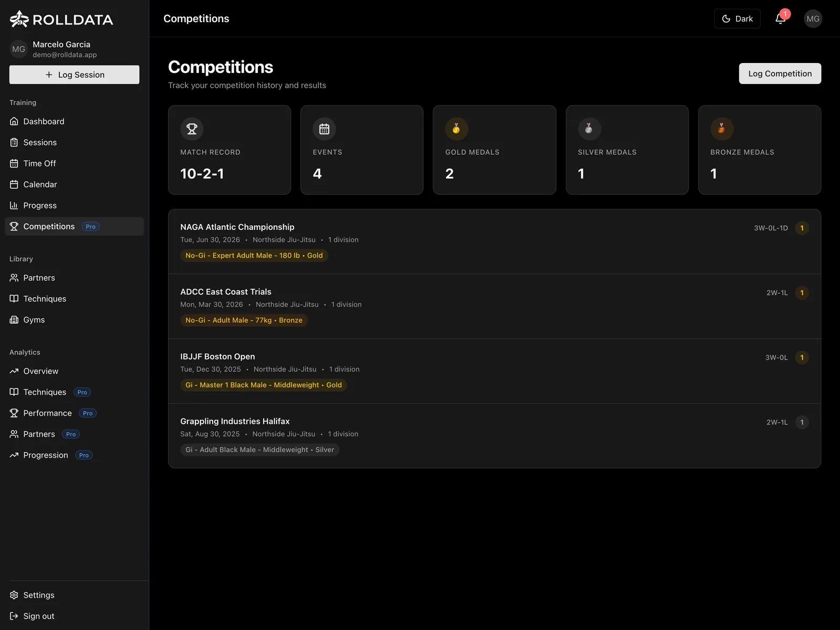The image size is (840, 630).
Task: Click the demo@rolldata.app email
Action: coord(65,55)
